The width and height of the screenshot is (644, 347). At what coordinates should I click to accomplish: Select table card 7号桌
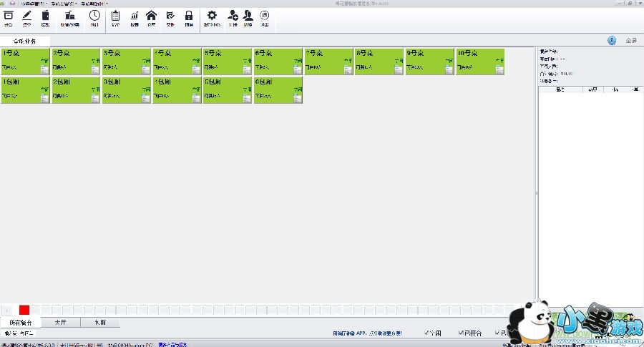[328, 62]
